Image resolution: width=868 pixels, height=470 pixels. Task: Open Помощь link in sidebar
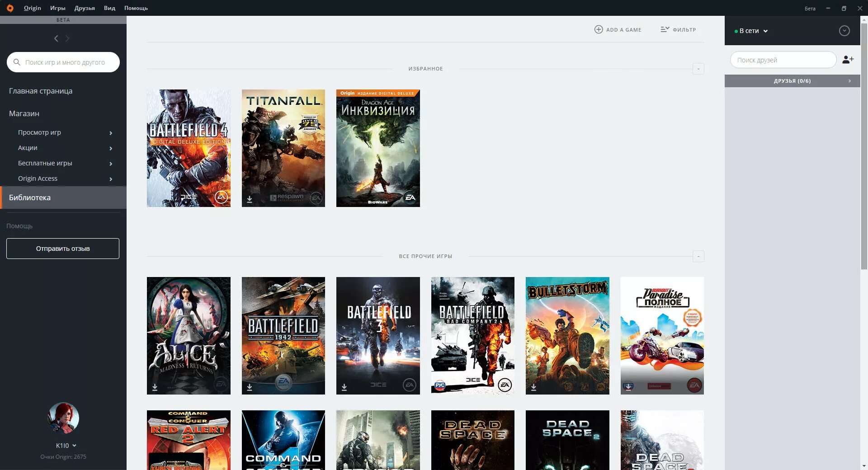tap(19, 226)
